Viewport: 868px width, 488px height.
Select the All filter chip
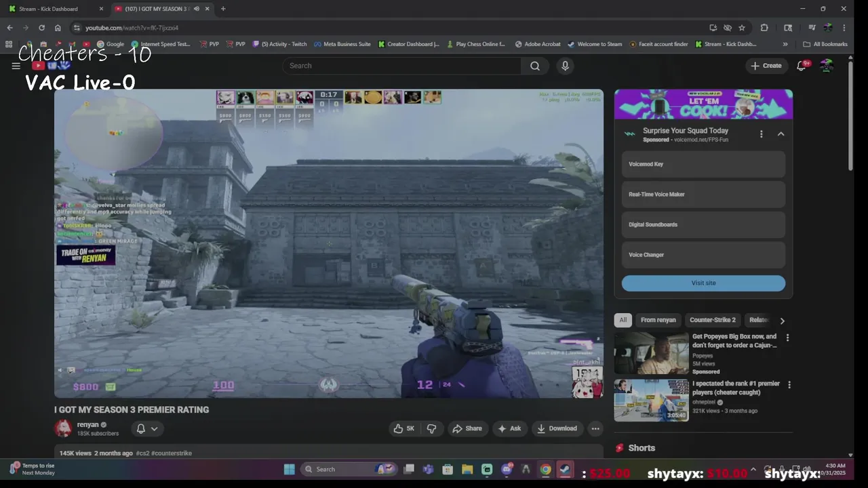623,320
